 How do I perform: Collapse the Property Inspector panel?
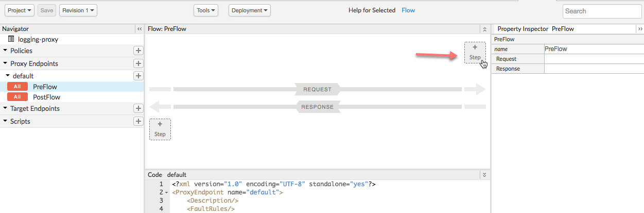pos(640,29)
